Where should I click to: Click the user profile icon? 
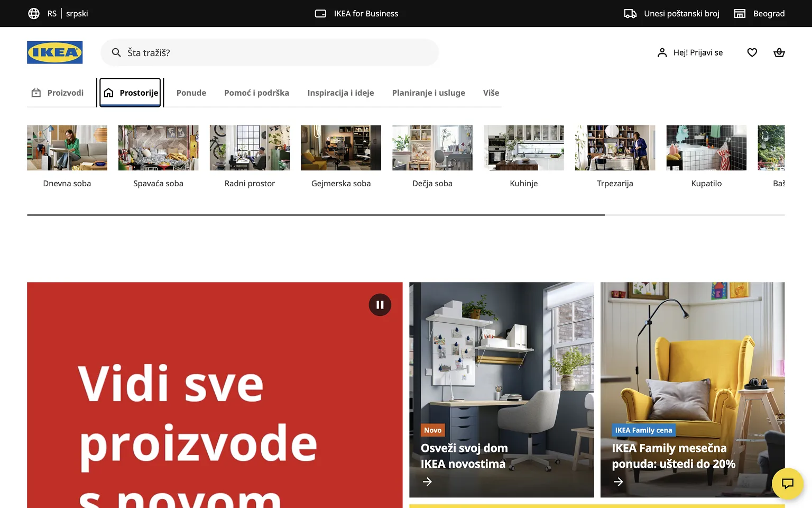(x=662, y=52)
